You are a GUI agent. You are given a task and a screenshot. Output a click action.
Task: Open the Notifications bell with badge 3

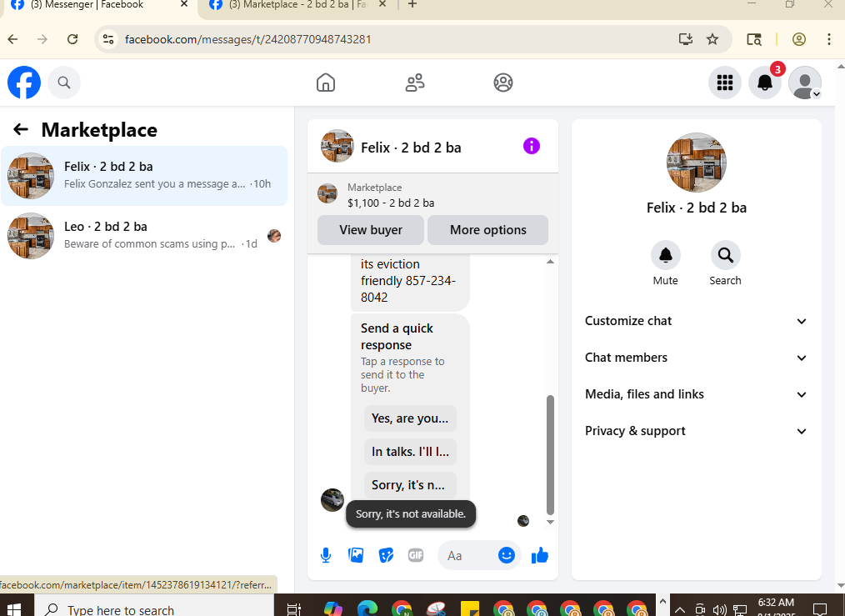tap(765, 83)
